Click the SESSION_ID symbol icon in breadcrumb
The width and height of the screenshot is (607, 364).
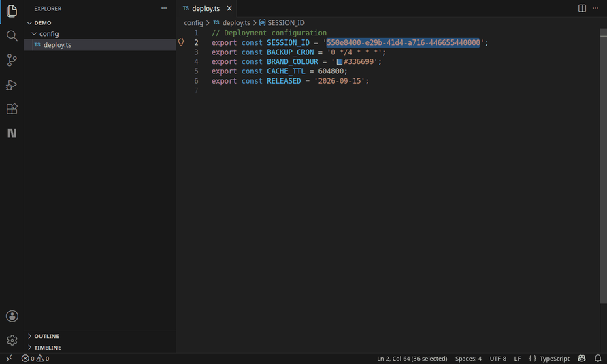coord(262,23)
